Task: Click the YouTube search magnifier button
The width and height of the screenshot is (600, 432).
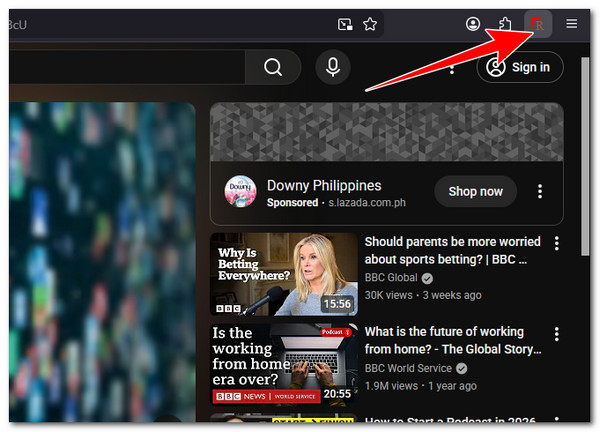Action: tap(273, 67)
